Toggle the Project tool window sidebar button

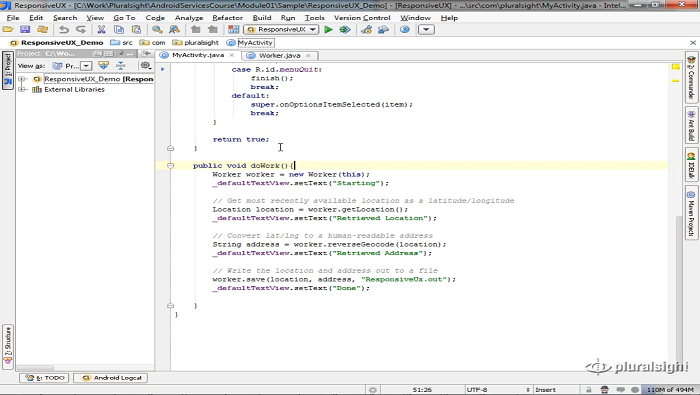pos(8,70)
